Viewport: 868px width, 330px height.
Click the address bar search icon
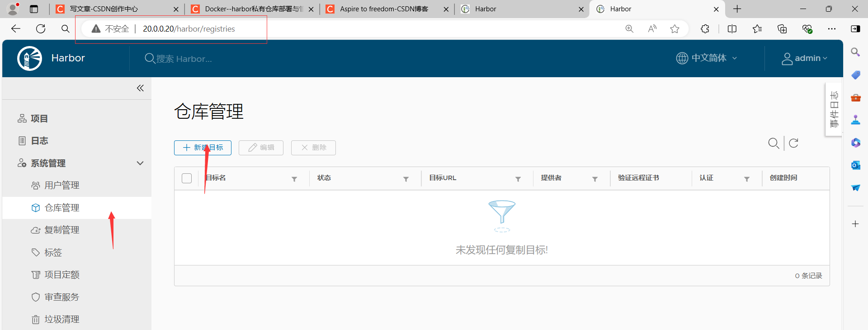pos(66,29)
